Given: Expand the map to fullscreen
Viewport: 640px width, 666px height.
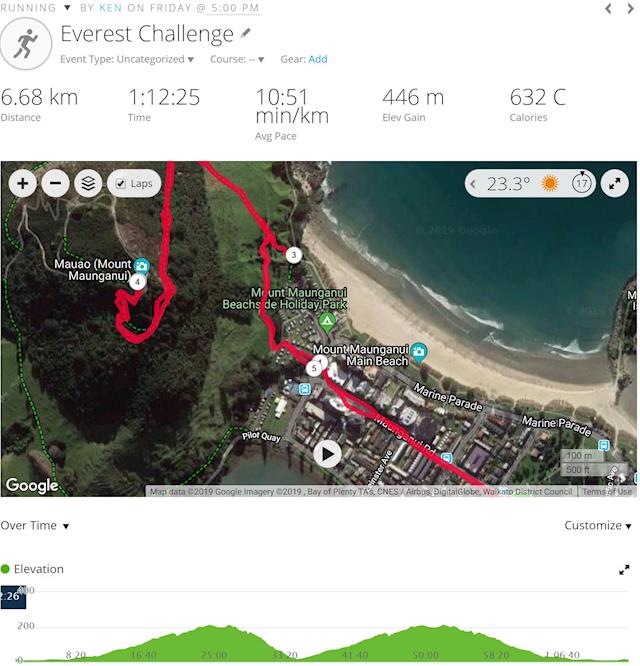Looking at the screenshot, I should pos(615,183).
